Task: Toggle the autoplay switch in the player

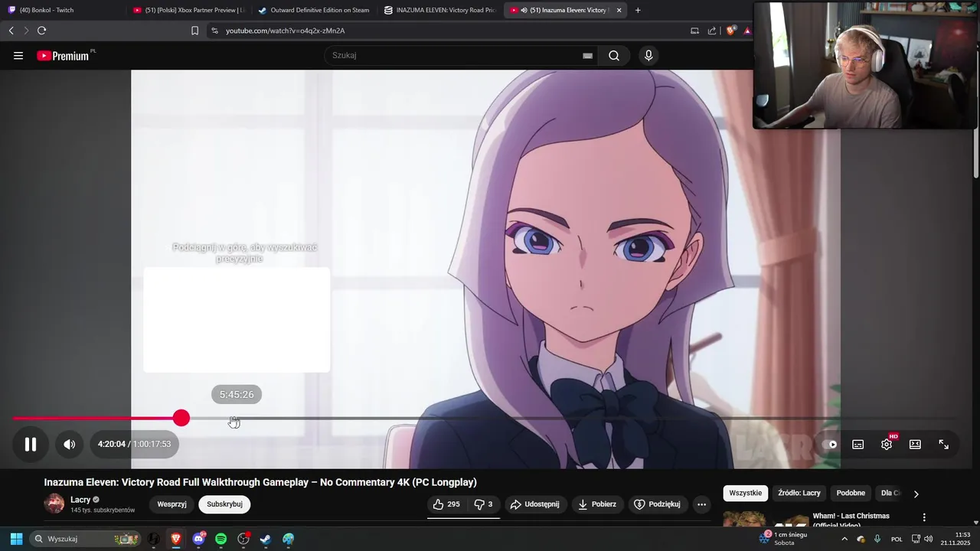Action: pyautogui.click(x=830, y=444)
